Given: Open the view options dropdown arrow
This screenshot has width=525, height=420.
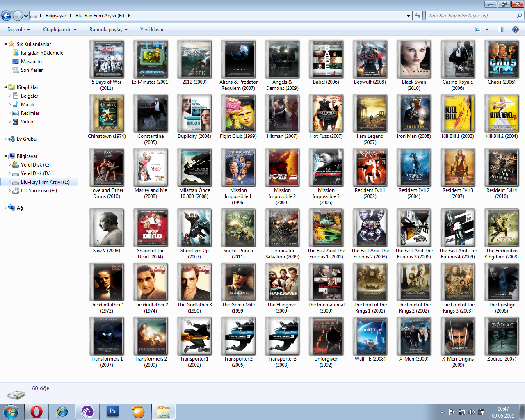Looking at the screenshot, I should click(x=487, y=30).
